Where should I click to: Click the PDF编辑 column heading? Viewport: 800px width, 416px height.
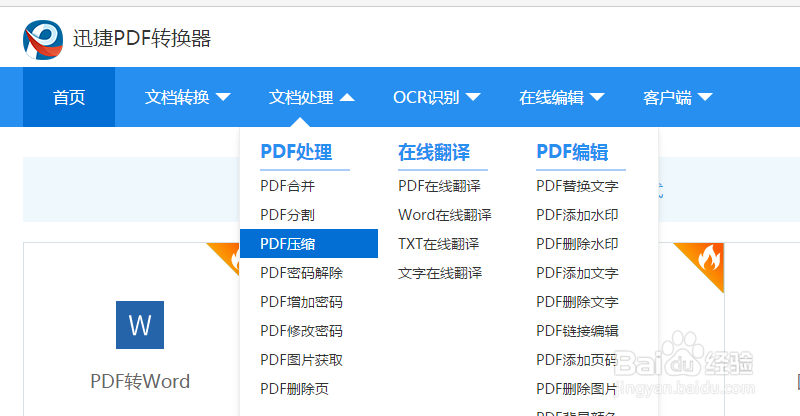click(x=572, y=152)
